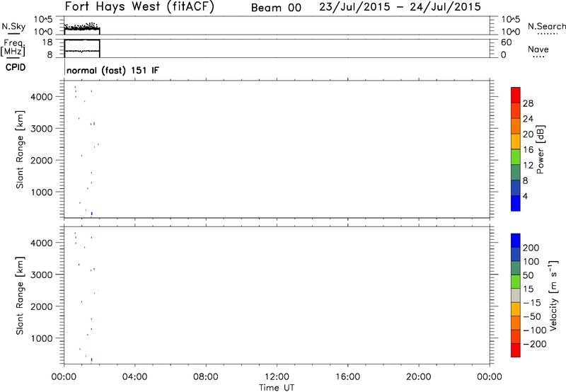Click the '20:00' time tick label
The image size is (566, 392).
[418, 377]
